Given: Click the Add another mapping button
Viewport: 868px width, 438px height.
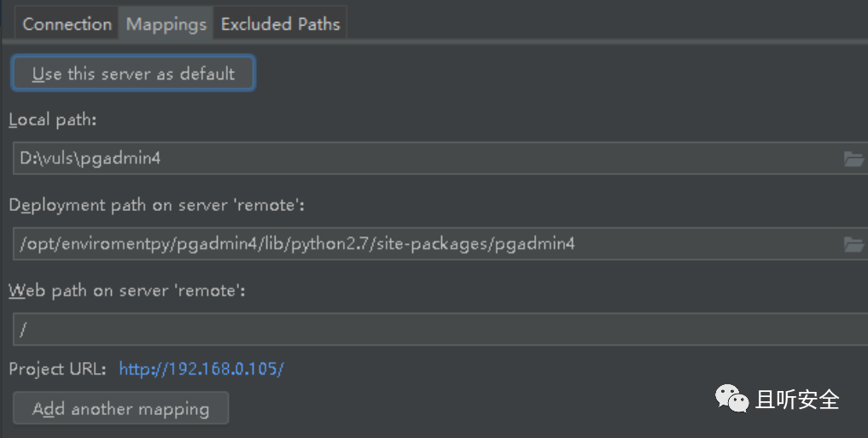Looking at the screenshot, I should [x=120, y=408].
